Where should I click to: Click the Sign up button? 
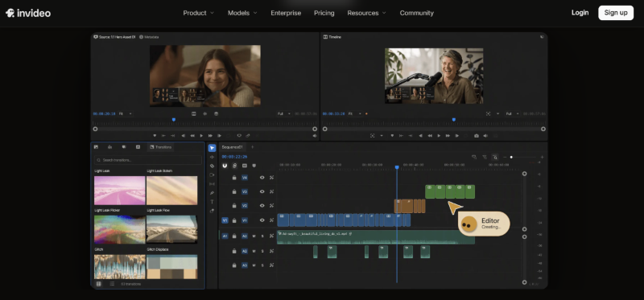point(616,13)
